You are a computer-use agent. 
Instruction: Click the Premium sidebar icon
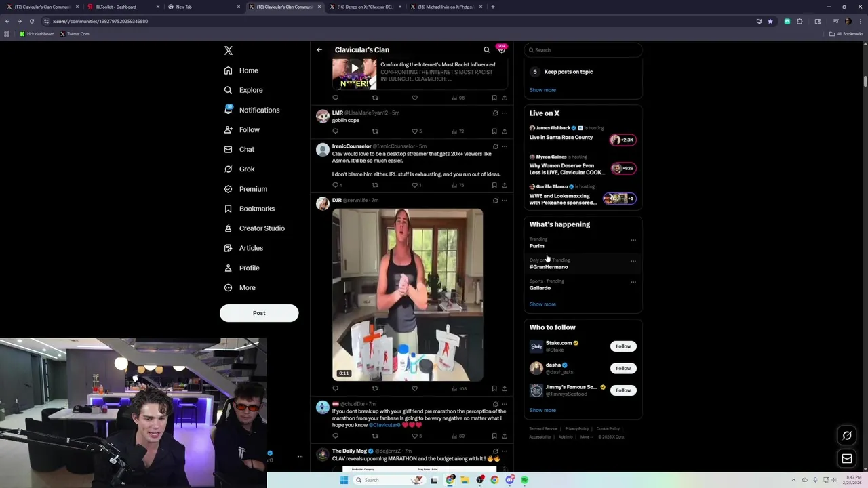[x=228, y=189]
